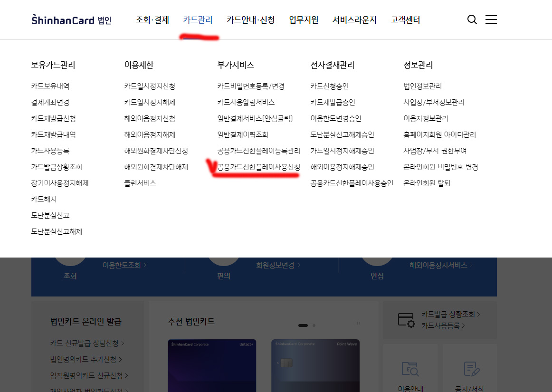
Task: Go to 카드재발급신청
Action: click(54, 118)
